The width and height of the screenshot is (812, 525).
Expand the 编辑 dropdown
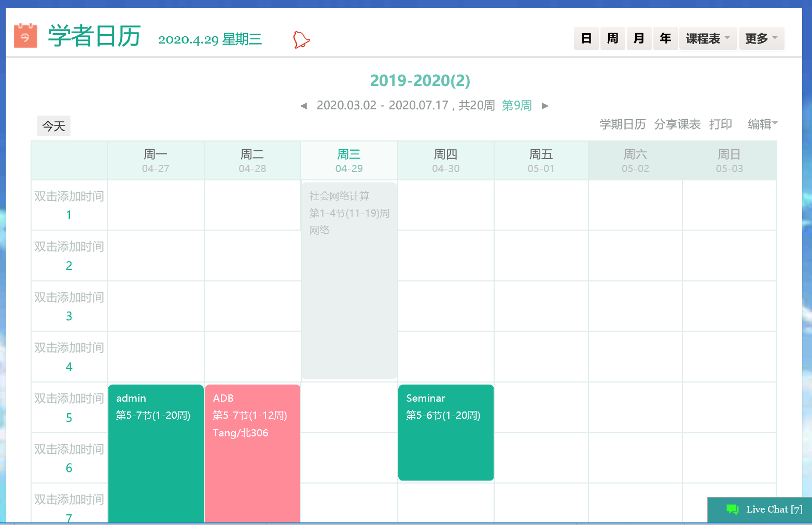click(x=762, y=124)
